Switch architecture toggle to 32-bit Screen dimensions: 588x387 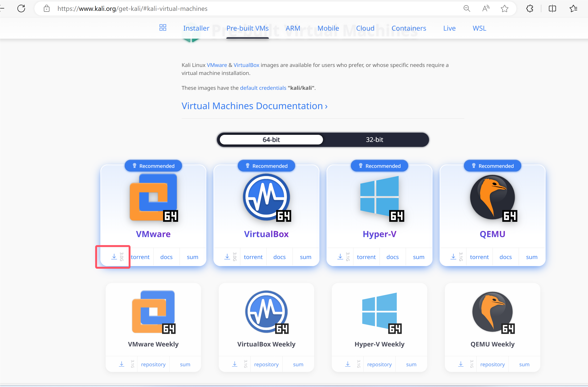click(374, 140)
